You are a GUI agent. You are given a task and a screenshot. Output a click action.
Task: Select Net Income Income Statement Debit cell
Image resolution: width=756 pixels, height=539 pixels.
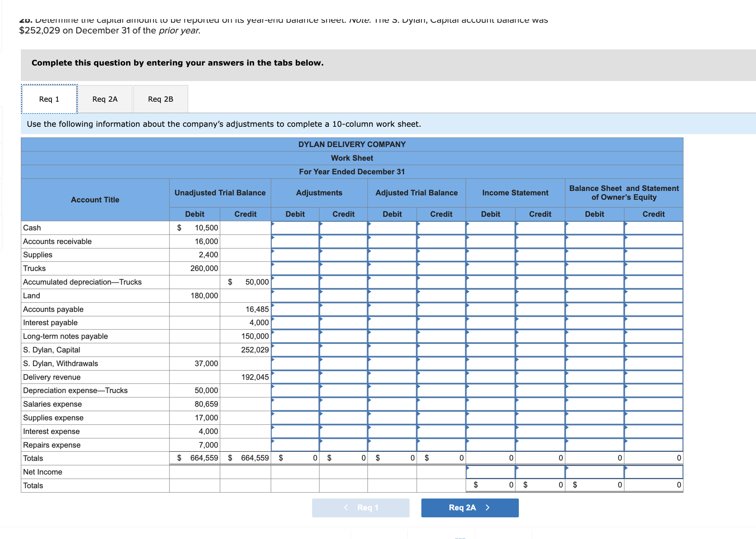pos(491,472)
